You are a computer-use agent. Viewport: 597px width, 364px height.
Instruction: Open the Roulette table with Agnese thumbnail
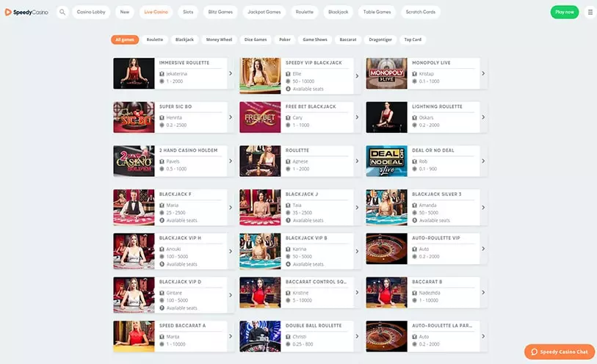[260, 161]
